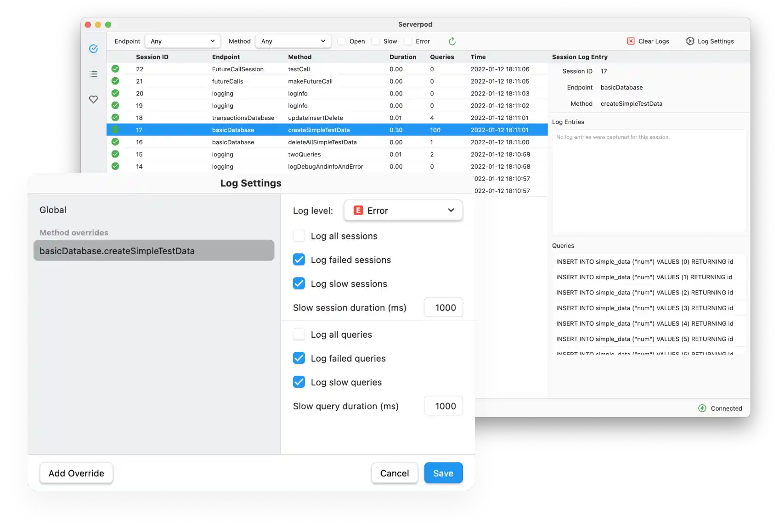Select the updateInsertDelete row
Image resolution: width=779 pixels, height=532 pixels.
(x=327, y=118)
